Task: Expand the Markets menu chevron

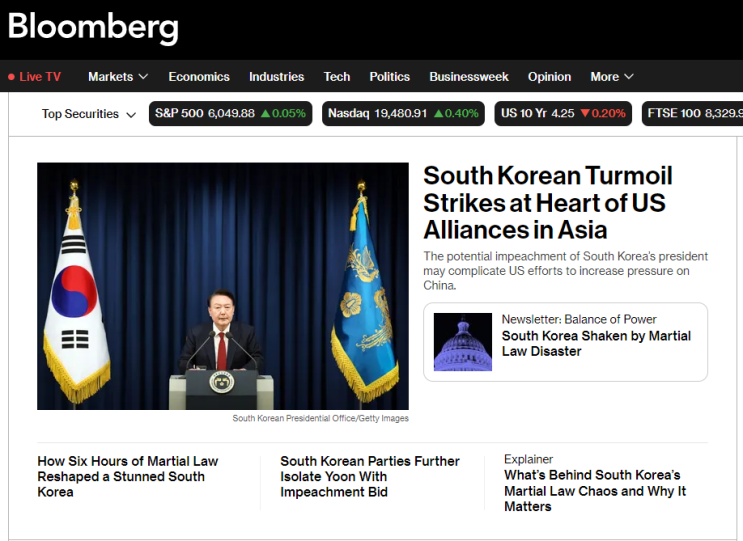Action: tap(143, 77)
